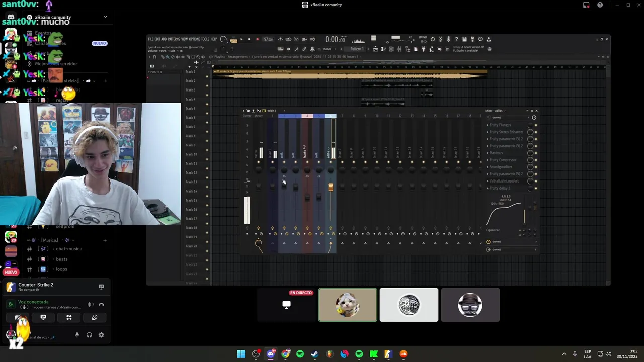
Task: Click the plug plugin icon in FL toolbar
Action: click(x=423, y=49)
